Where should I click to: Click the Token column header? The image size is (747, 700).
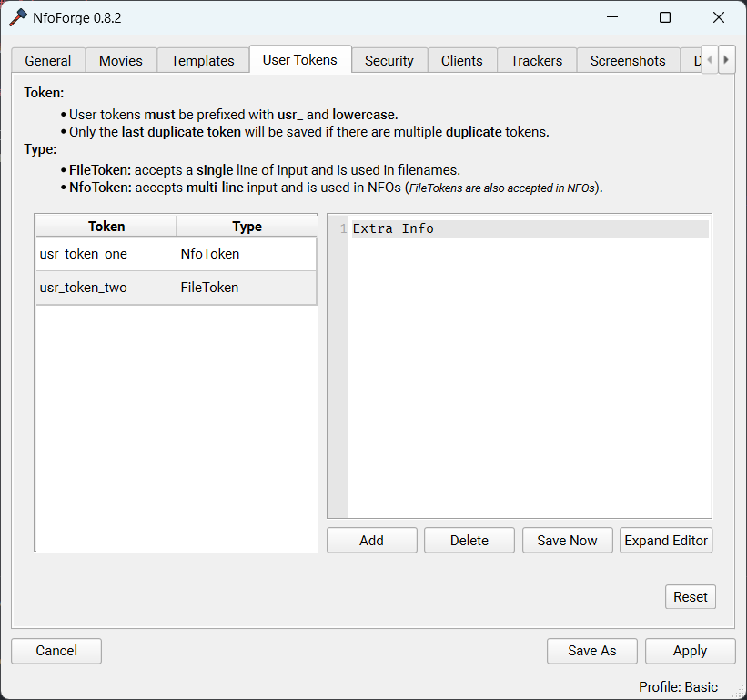106,227
